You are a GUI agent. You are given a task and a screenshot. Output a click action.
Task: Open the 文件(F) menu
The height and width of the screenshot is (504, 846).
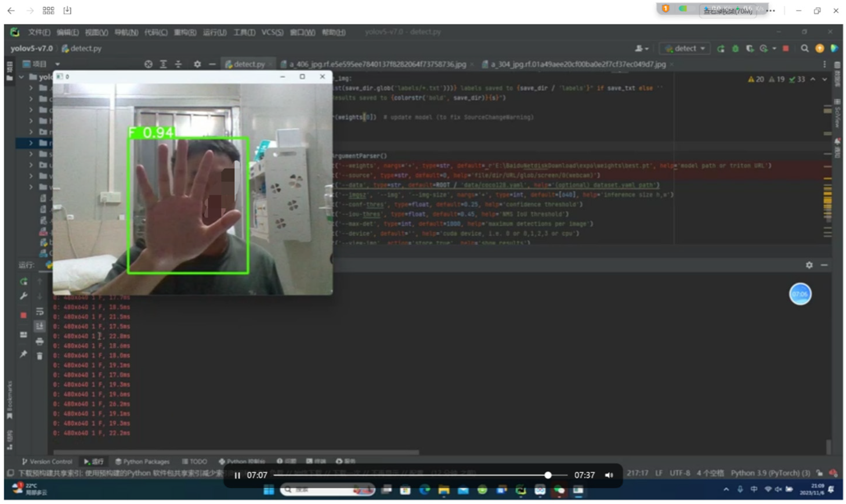coord(39,32)
